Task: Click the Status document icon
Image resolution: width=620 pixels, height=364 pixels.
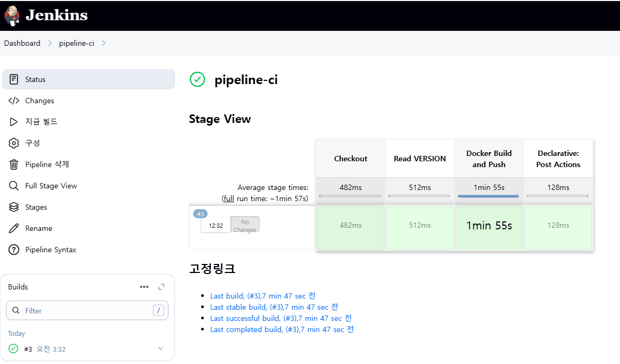Action: [x=14, y=79]
